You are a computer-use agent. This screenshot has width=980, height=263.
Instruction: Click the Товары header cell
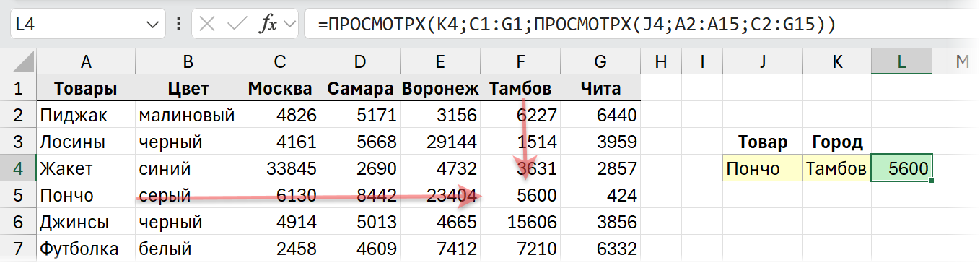pyautogui.click(x=85, y=89)
